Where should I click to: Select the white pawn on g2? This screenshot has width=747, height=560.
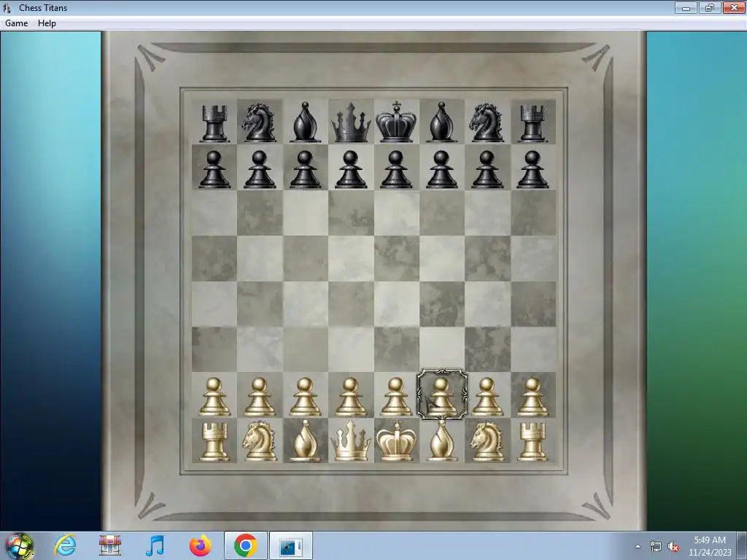(487, 396)
